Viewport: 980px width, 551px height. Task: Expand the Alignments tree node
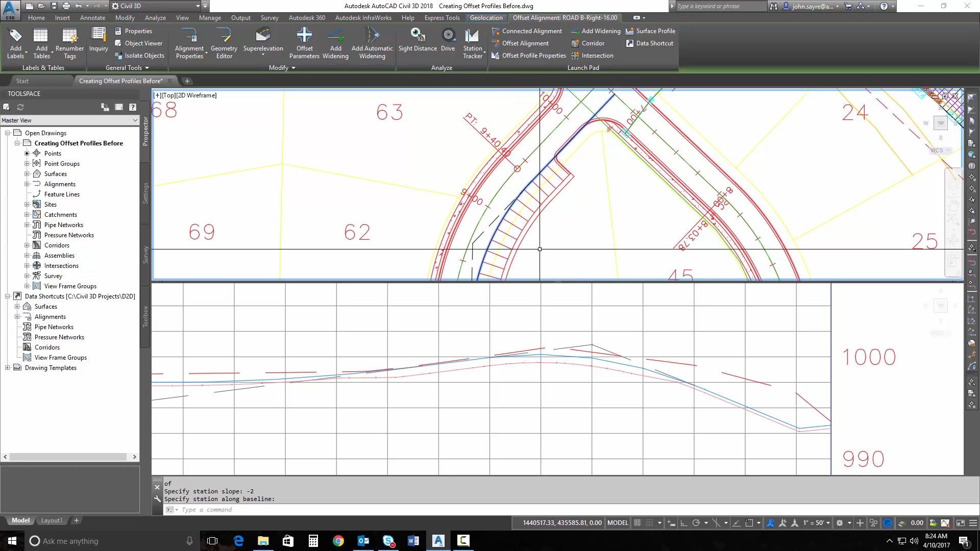[x=27, y=184]
